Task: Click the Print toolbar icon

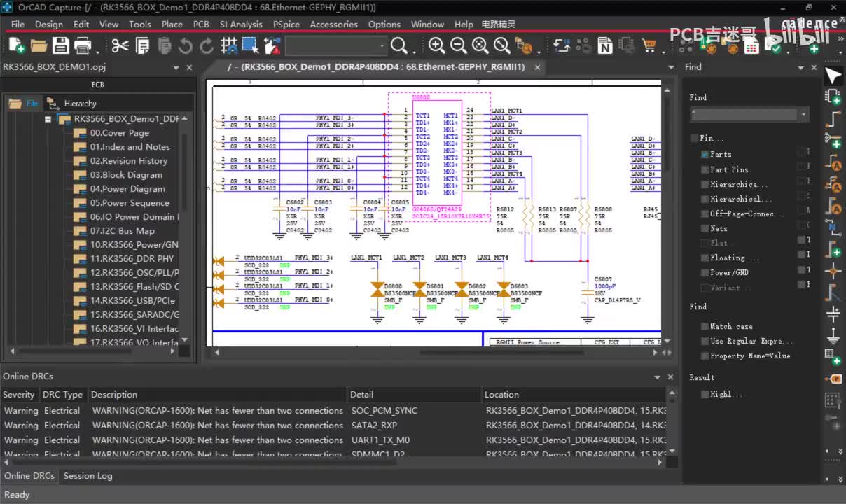Action: 83,46
